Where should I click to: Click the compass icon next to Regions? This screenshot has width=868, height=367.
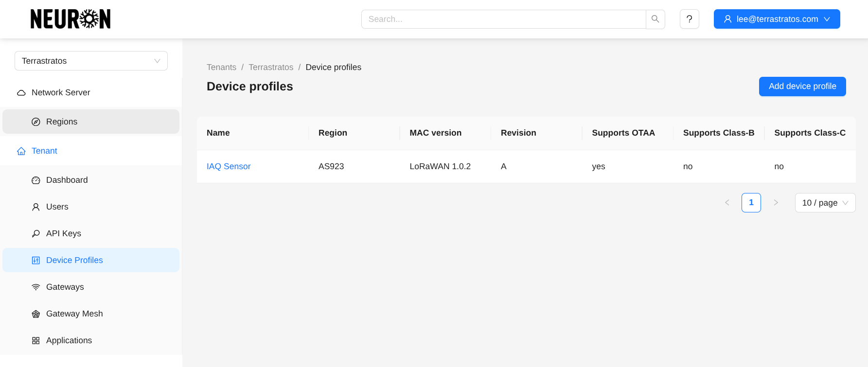[36, 122]
